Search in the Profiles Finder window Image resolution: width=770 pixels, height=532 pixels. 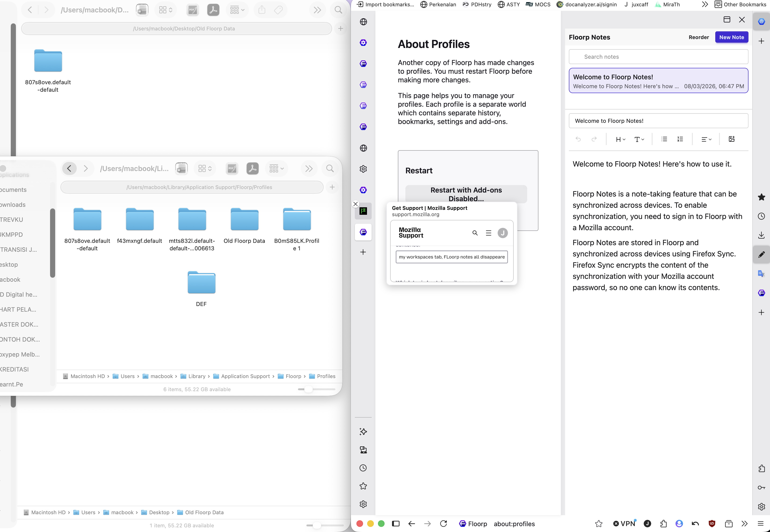coord(330,168)
